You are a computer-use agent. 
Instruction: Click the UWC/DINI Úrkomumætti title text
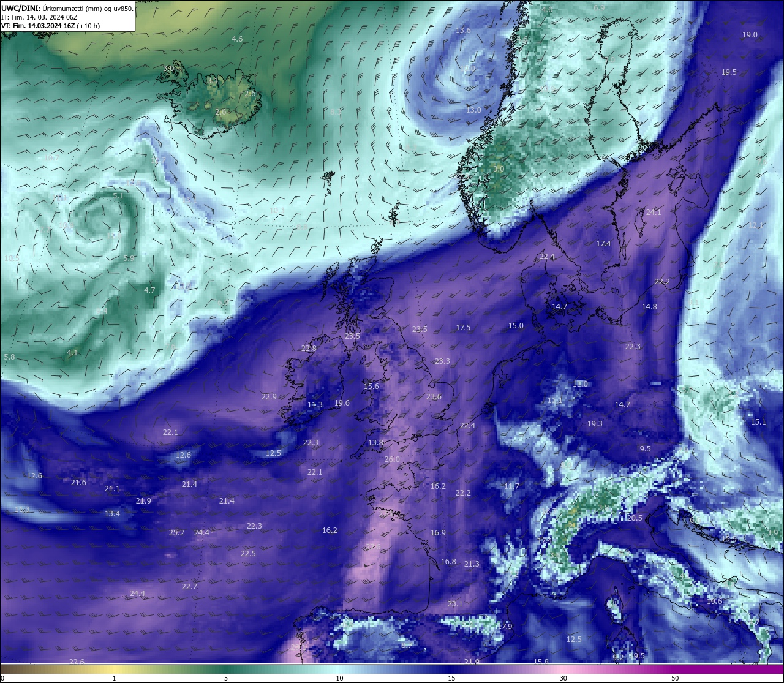(x=67, y=9)
